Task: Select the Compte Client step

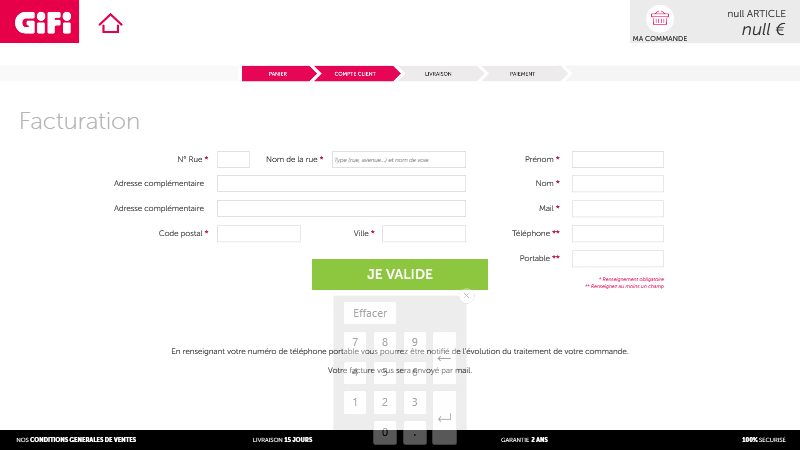Action: pyautogui.click(x=355, y=73)
